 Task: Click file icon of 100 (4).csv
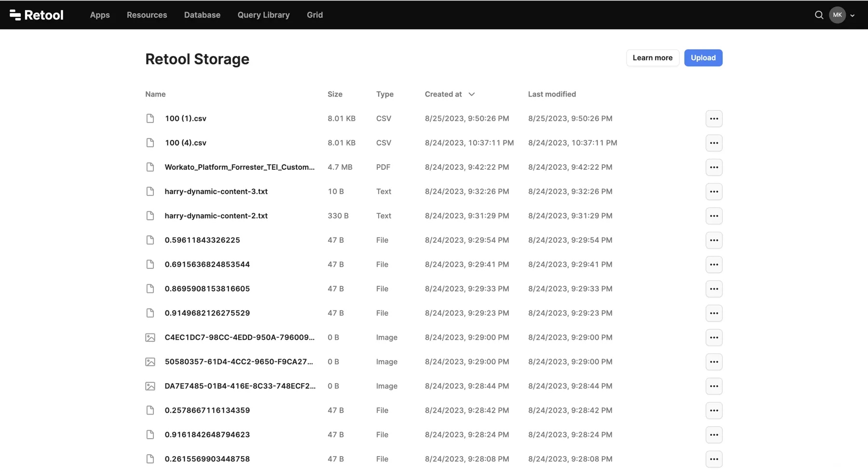point(150,143)
